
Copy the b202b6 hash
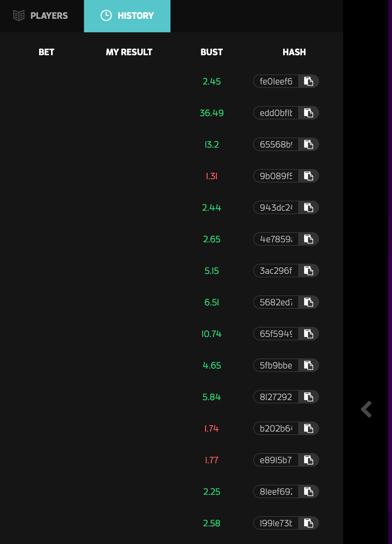(x=309, y=428)
